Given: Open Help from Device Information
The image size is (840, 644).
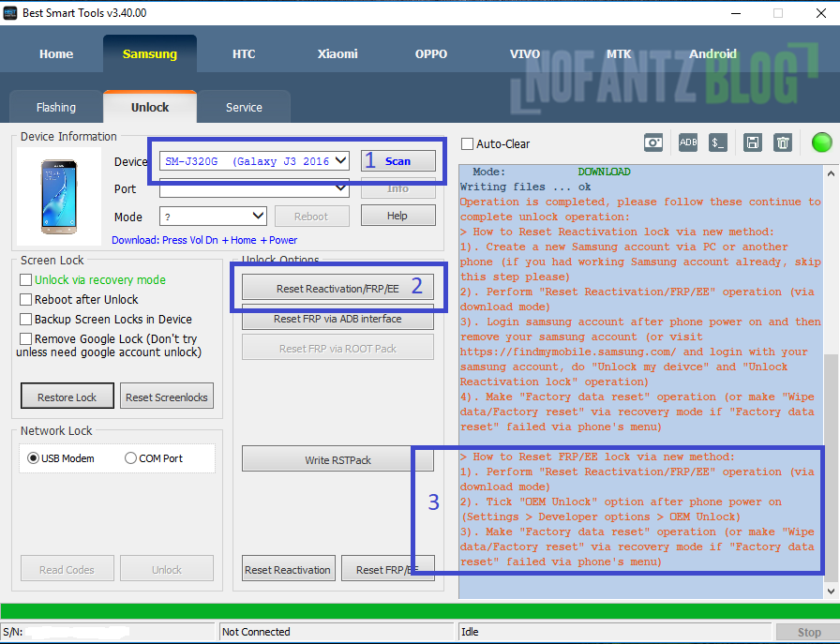Looking at the screenshot, I should 397,216.
